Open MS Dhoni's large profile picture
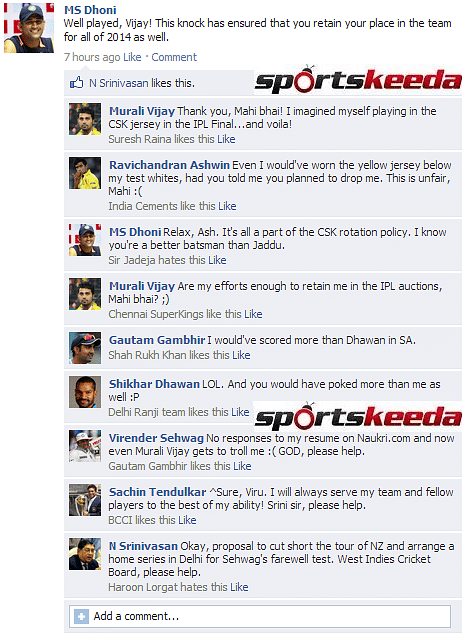The width and height of the screenshot is (466, 638). (x=29, y=28)
